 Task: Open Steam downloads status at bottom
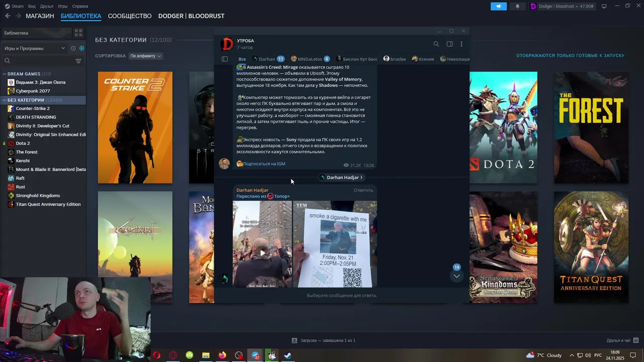coord(324,340)
